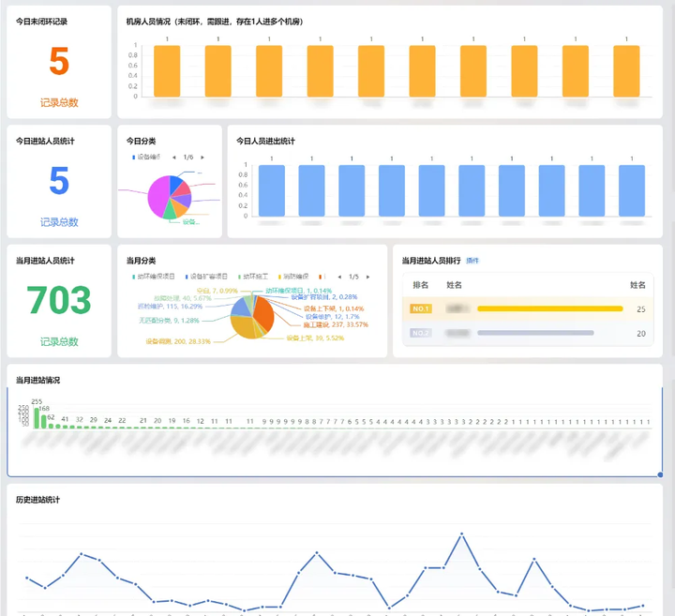The image size is (675, 616).
Task: Select blue slice of 当月分类 pie
Action: pyautogui.click(x=241, y=308)
